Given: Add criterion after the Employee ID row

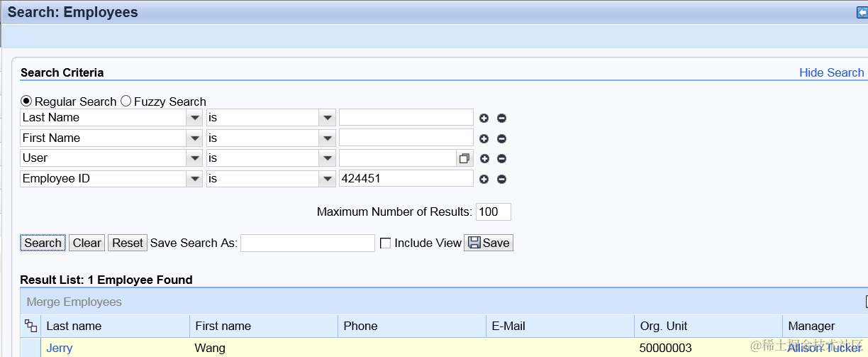Looking at the screenshot, I should pyautogui.click(x=484, y=180).
